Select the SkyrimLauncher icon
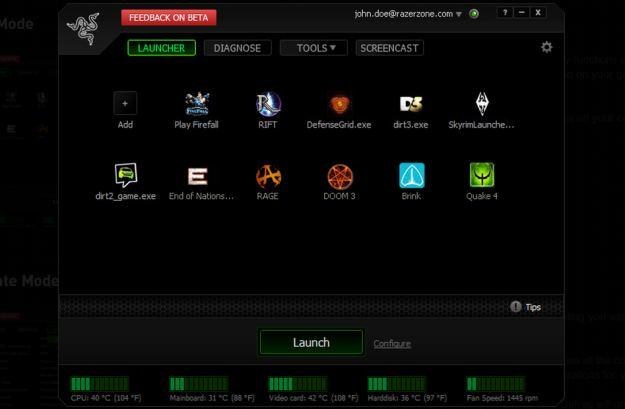625x409 pixels. [x=482, y=104]
